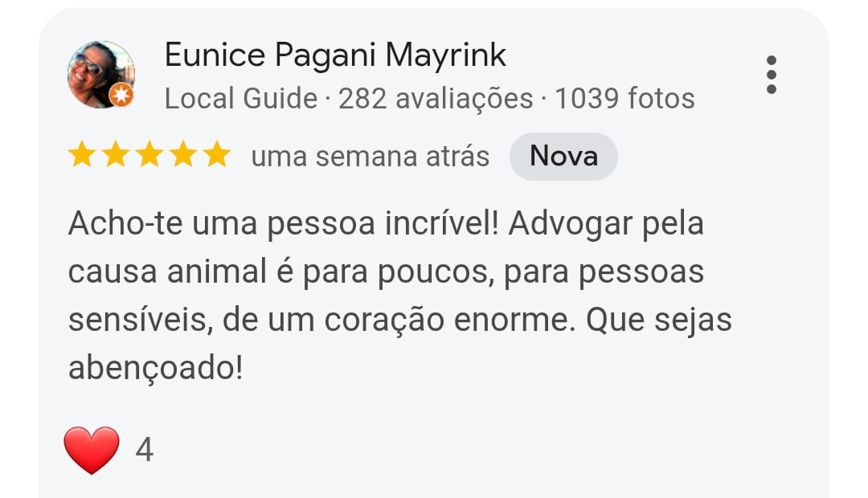Open the three-dot more options menu

(771, 75)
